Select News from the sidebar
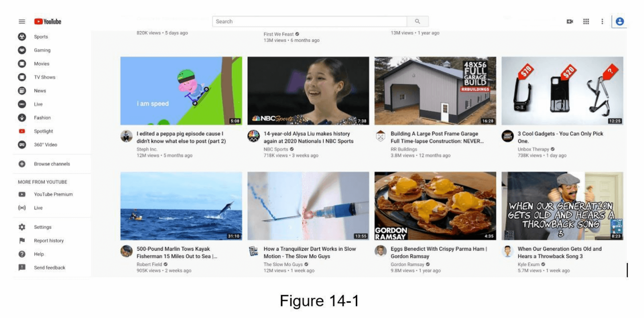644x318 pixels. 40,91
